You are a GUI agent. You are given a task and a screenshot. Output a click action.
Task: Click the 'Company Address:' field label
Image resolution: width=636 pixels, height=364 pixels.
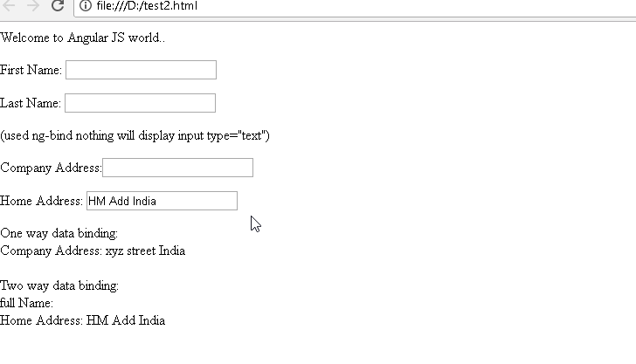(51, 168)
